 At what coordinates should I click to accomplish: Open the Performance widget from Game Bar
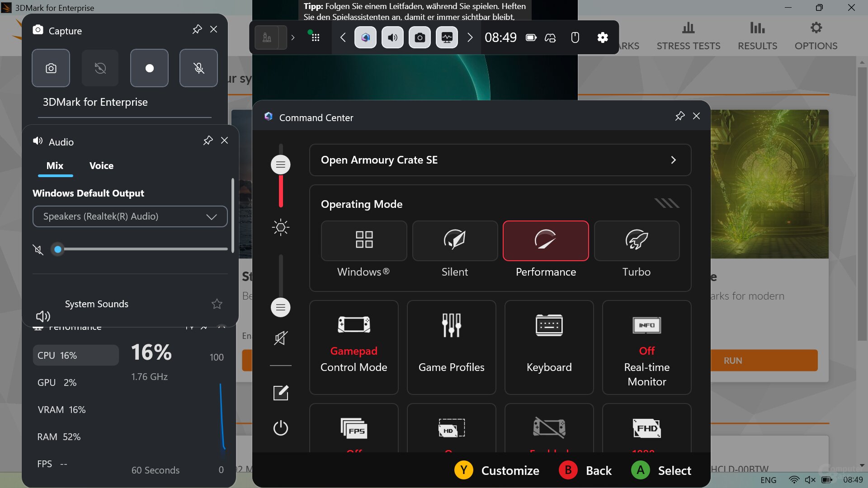coord(447,38)
